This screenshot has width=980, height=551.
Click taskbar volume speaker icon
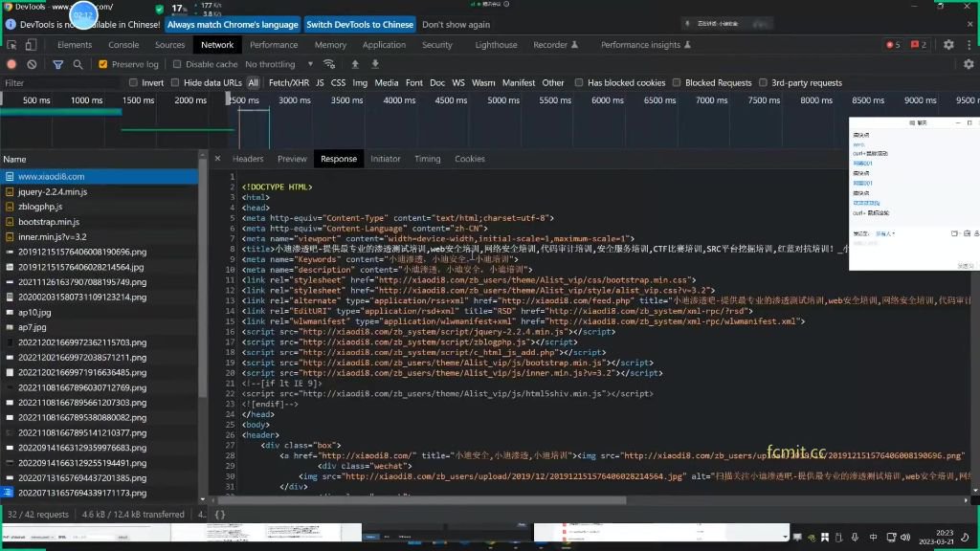(x=905, y=538)
